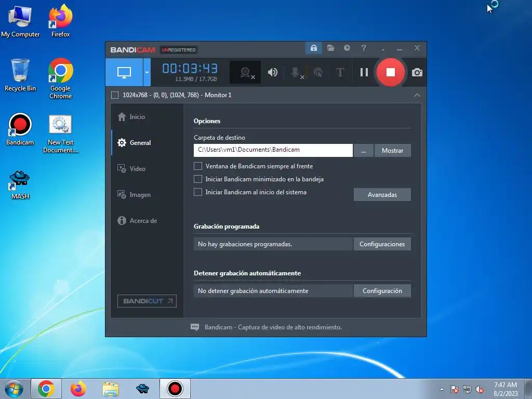Viewport: 532px width, 399px height.
Task: Click the muted volume tray icon
Action: click(x=480, y=390)
